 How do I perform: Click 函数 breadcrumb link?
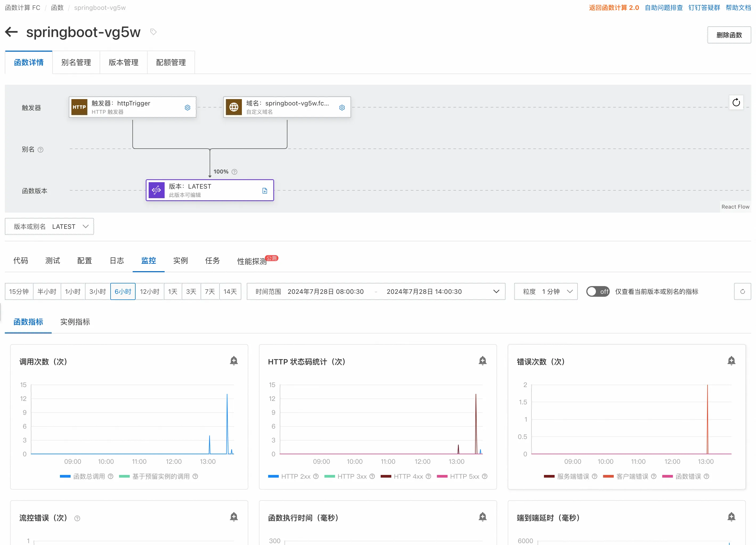pyautogui.click(x=57, y=8)
